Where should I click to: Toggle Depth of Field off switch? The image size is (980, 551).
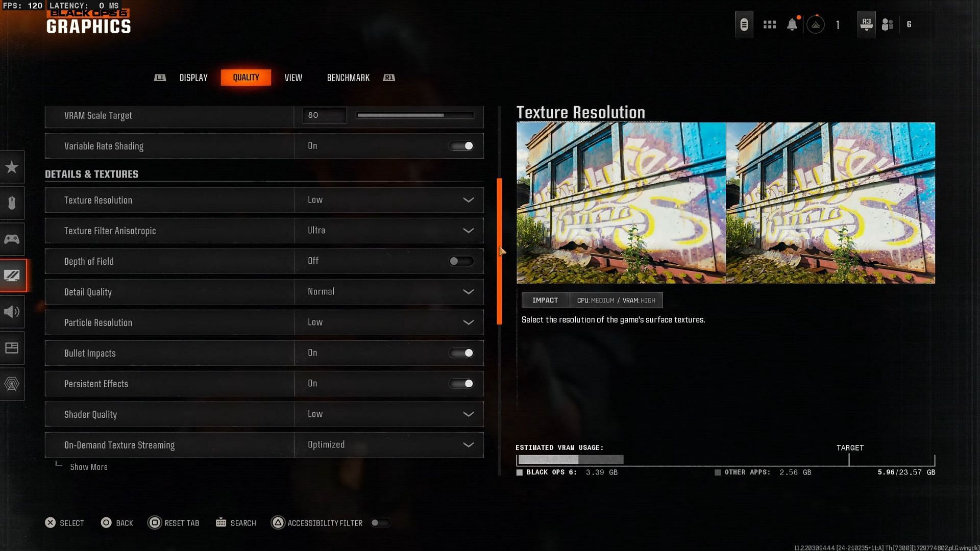pyautogui.click(x=460, y=261)
